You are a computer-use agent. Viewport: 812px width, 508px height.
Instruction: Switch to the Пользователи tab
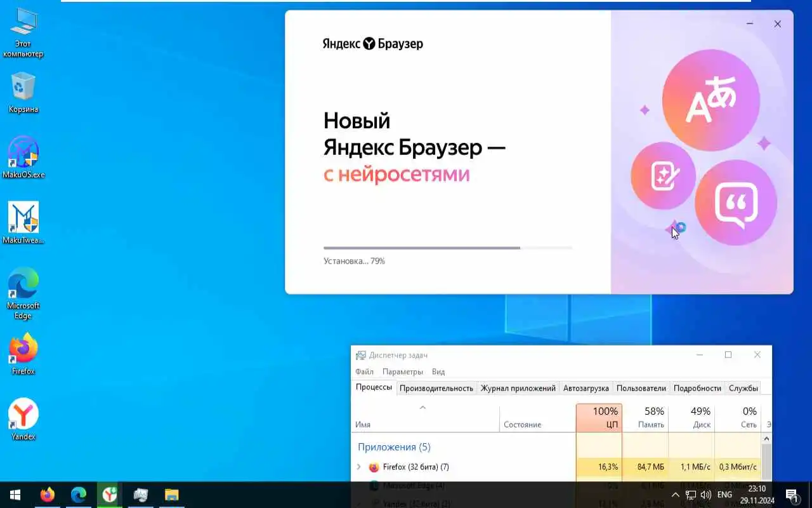641,388
